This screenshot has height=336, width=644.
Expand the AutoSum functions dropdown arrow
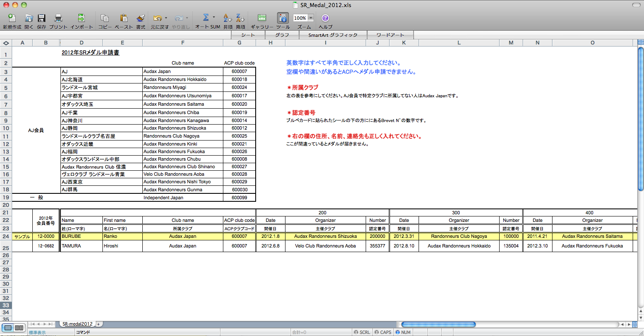tap(214, 18)
